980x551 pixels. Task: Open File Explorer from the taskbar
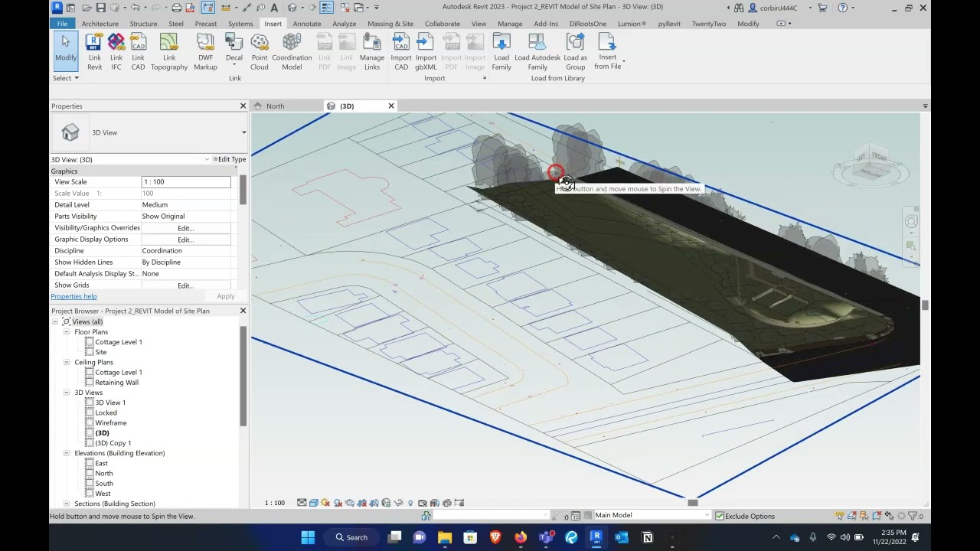[x=445, y=537]
